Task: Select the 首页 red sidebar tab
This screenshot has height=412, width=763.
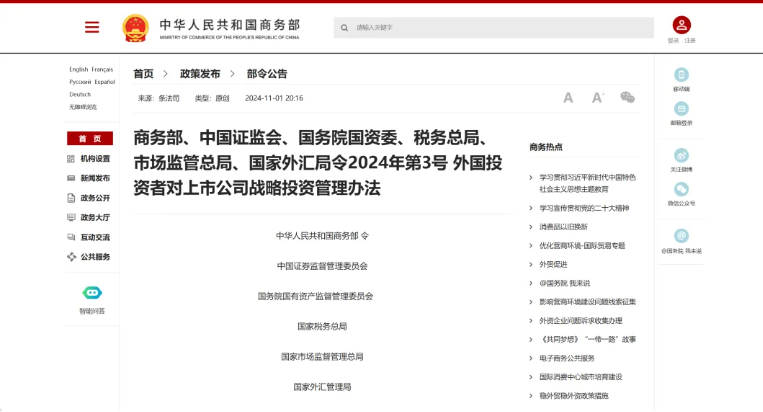Action: (x=90, y=139)
